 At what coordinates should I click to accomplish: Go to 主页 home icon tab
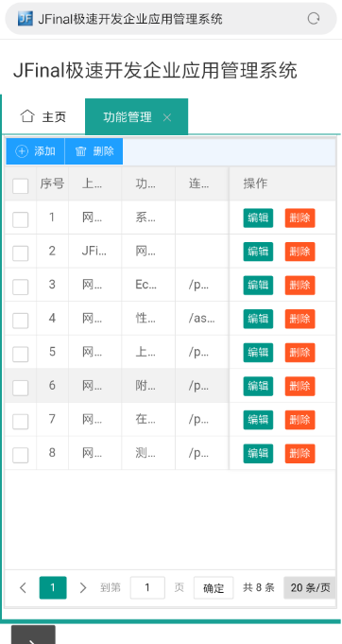[43, 117]
